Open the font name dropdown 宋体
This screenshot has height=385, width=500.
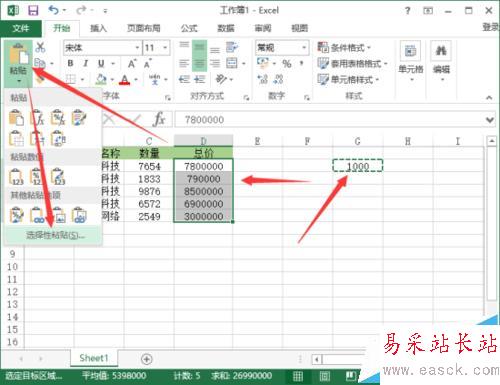point(137,48)
